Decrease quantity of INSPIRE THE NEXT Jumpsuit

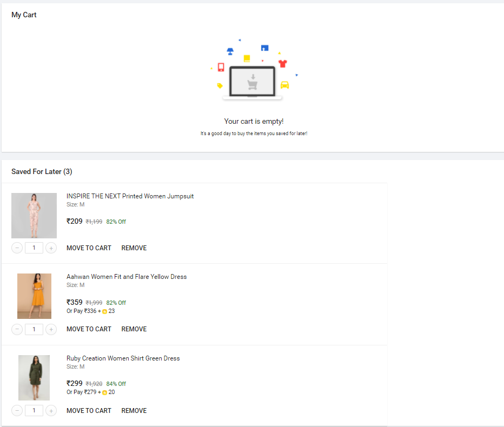pyautogui.click(x=17, y=248)
